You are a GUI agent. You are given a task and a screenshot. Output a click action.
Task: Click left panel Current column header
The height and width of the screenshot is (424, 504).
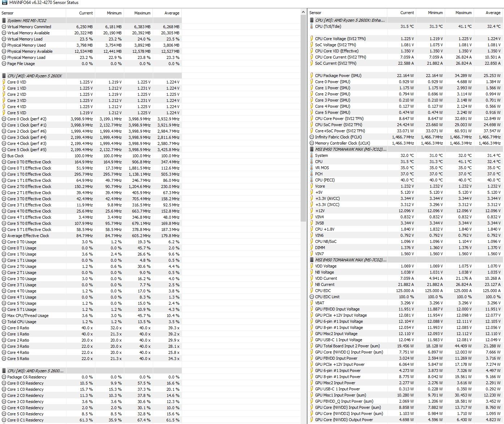pyautogui.click(x=80, y=13)
